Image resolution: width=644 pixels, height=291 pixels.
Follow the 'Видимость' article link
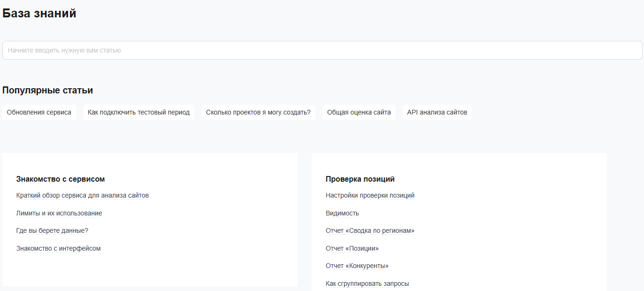click(342, 213)
